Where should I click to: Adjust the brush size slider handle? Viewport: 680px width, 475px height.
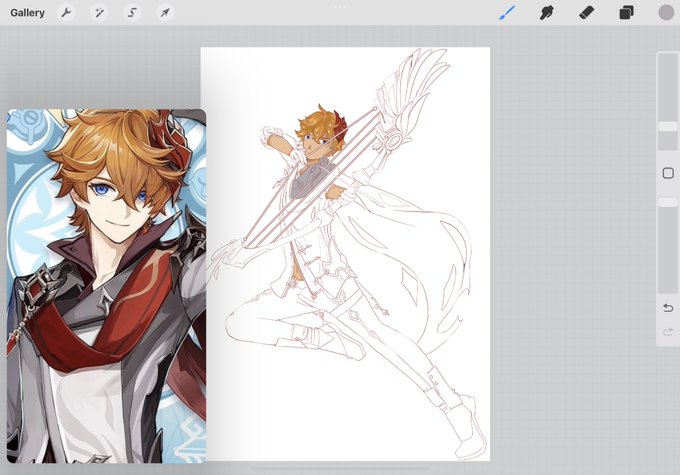(668, 127)
